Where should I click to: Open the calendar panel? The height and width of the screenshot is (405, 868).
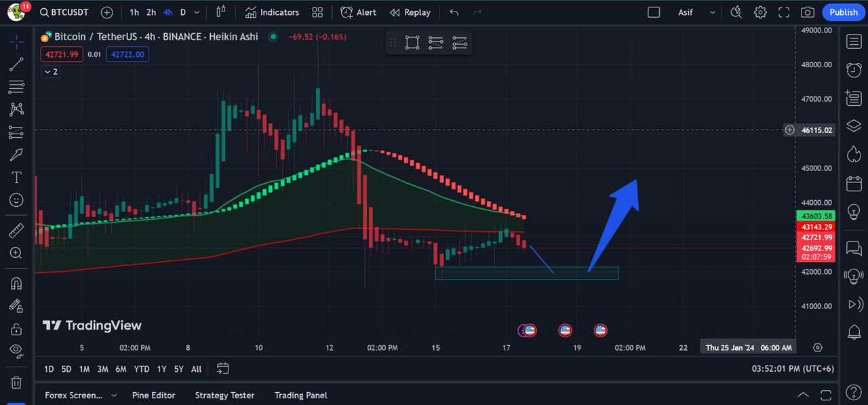(854, 183)
